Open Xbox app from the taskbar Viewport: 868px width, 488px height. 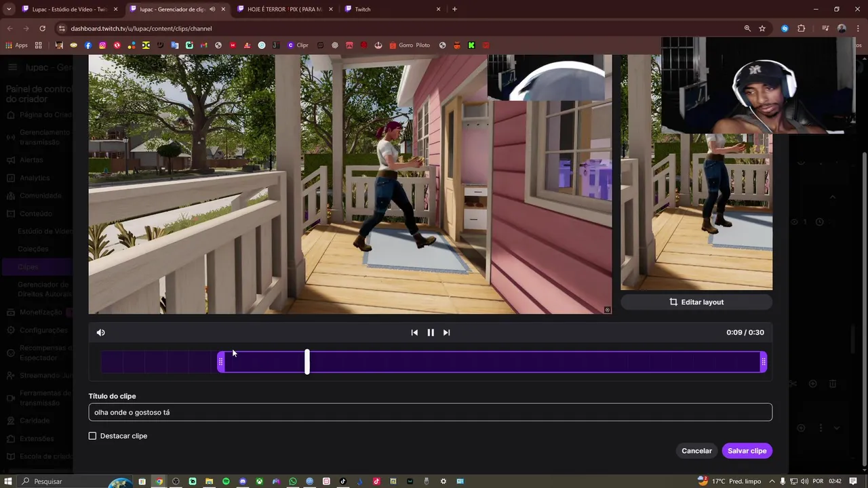259,481
